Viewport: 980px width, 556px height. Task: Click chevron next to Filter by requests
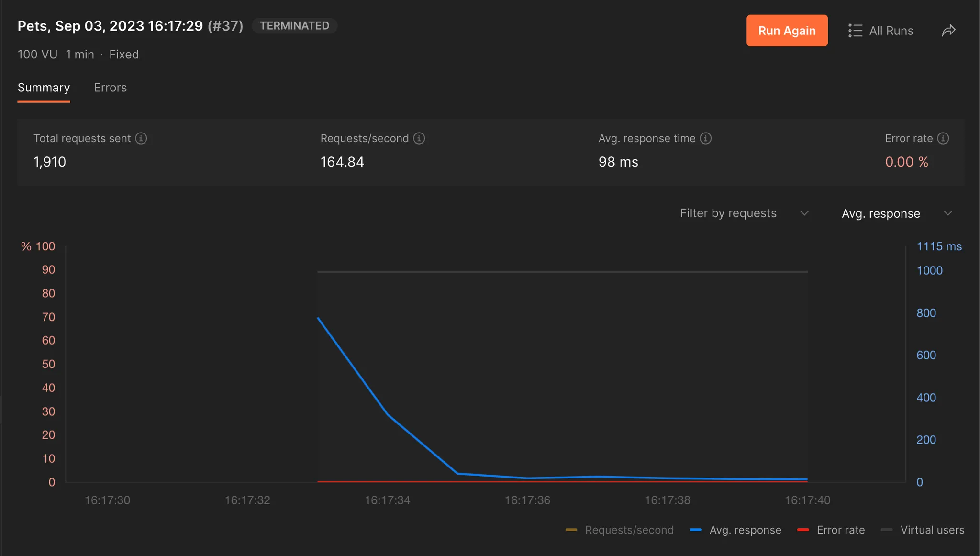pos(804,213)
